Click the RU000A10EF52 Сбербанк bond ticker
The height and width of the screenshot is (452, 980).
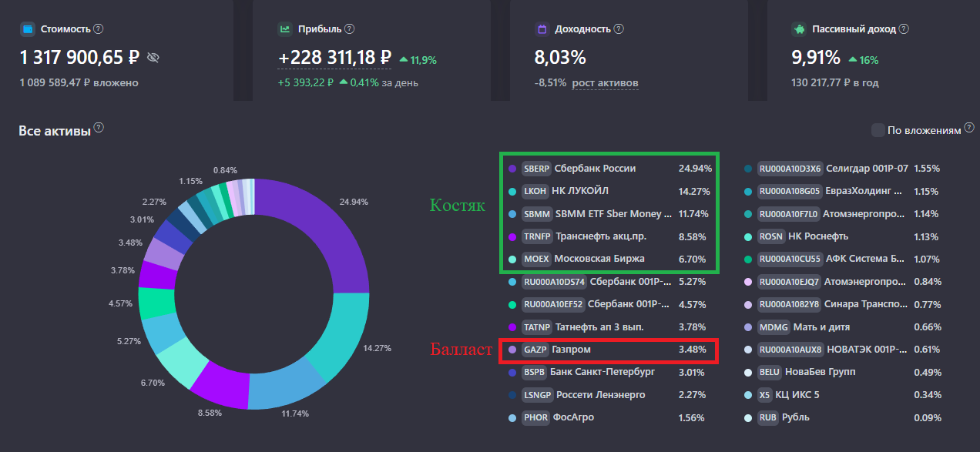tap(553, 304)
